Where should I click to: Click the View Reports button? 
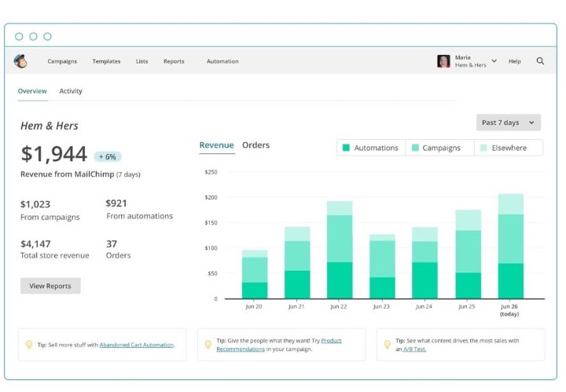pyautogui.click(x=50, y=286)
